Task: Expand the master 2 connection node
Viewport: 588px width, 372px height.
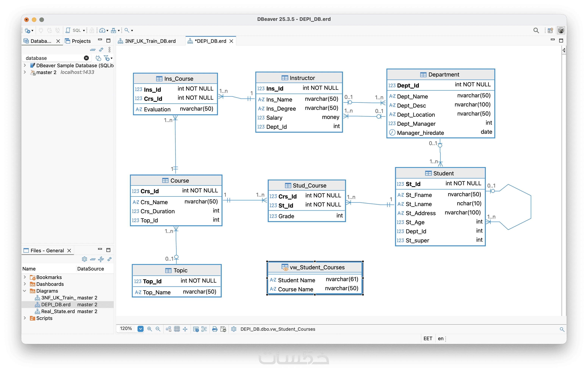Action: (25, 72)
